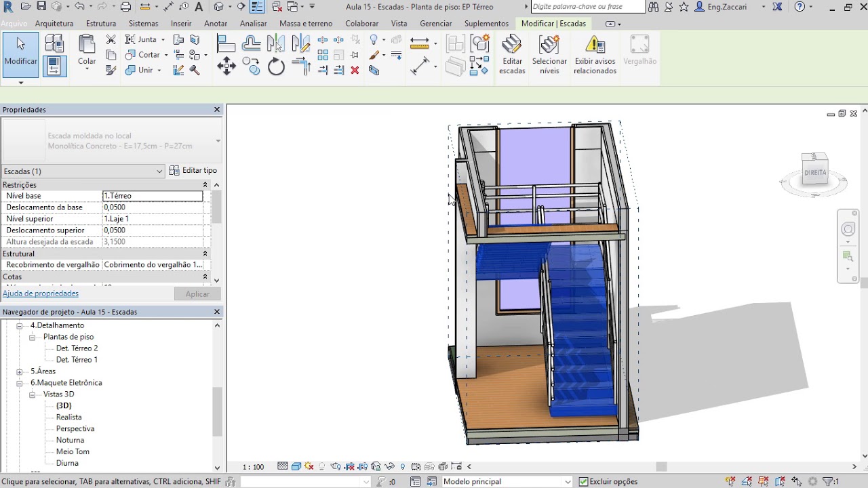Click the Align tool
This screenshot has width=868, height=488.
(226, 43)
